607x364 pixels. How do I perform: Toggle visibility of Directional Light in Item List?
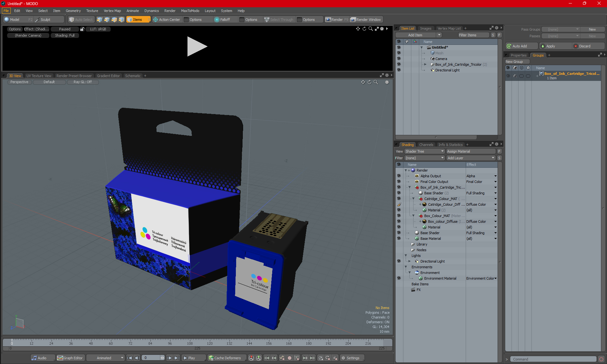tap(399, 70)
